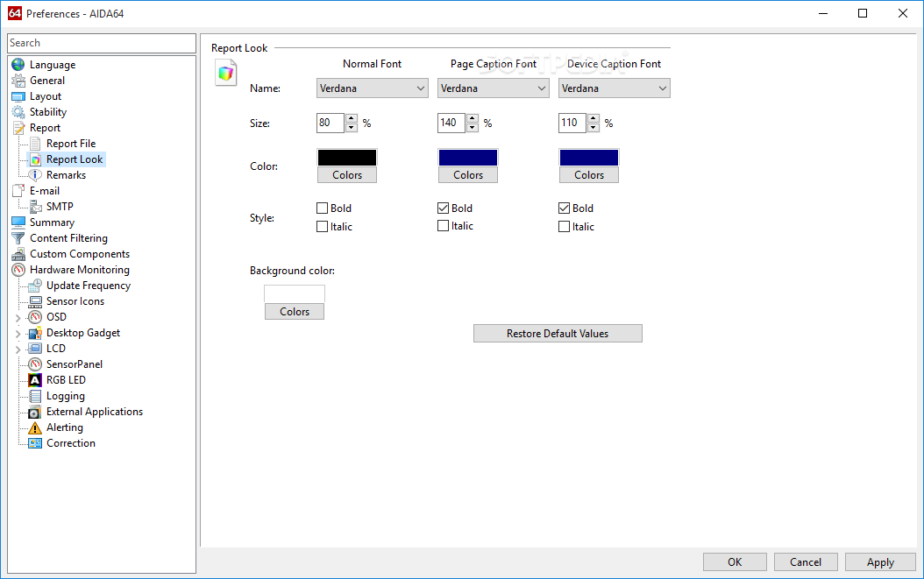Enable Italic for Normal Font
Image resolution: width=924 pixels, height=579 pixels.
pos(323,226)
